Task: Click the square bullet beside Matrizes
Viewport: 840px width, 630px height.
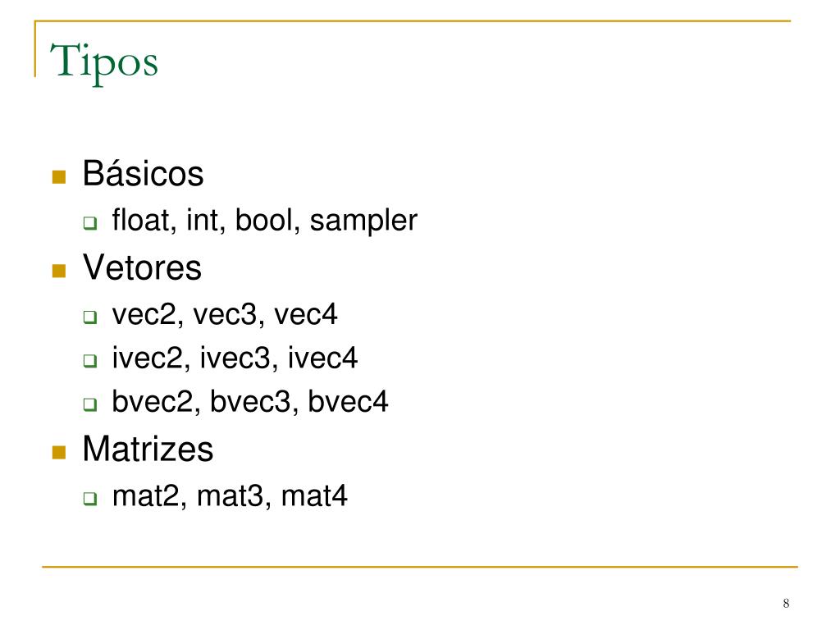Action: [x=59, y=452]
